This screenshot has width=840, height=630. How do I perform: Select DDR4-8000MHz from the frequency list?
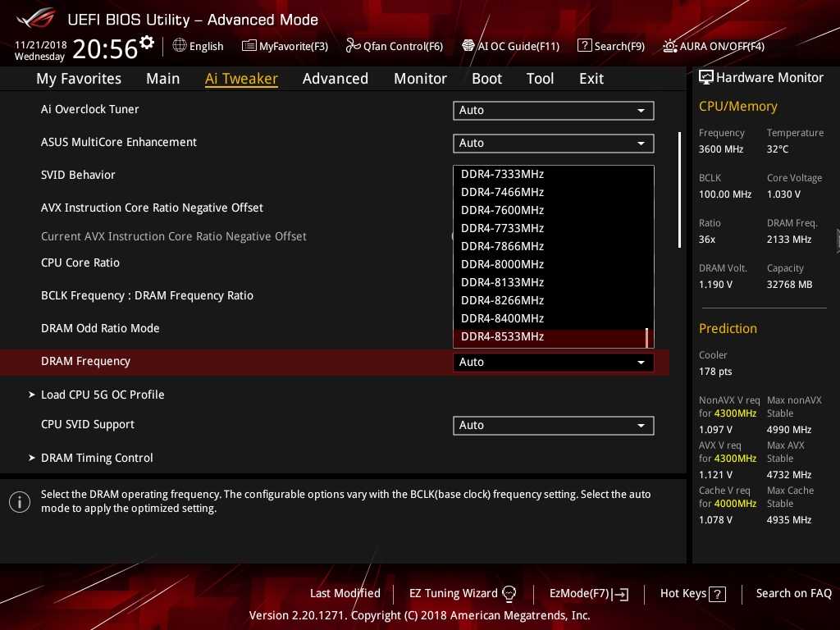click(x=502, y=264)
